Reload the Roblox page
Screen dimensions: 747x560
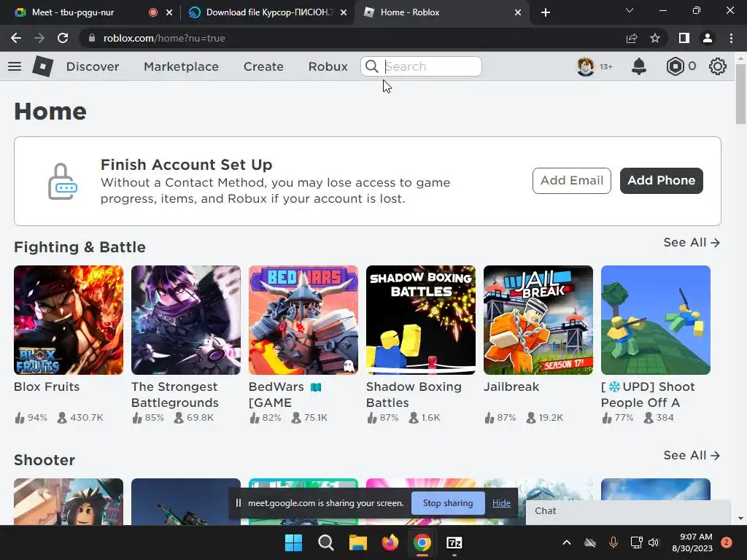[63, 38]
